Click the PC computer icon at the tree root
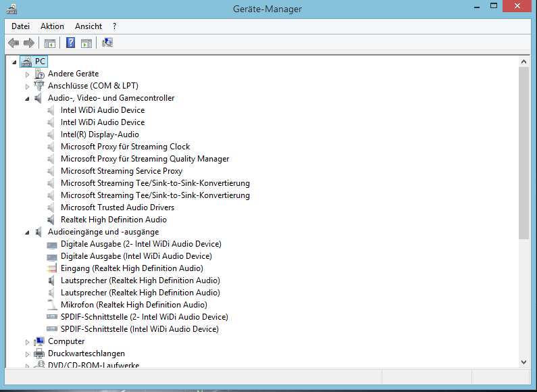 pos(27,62)
